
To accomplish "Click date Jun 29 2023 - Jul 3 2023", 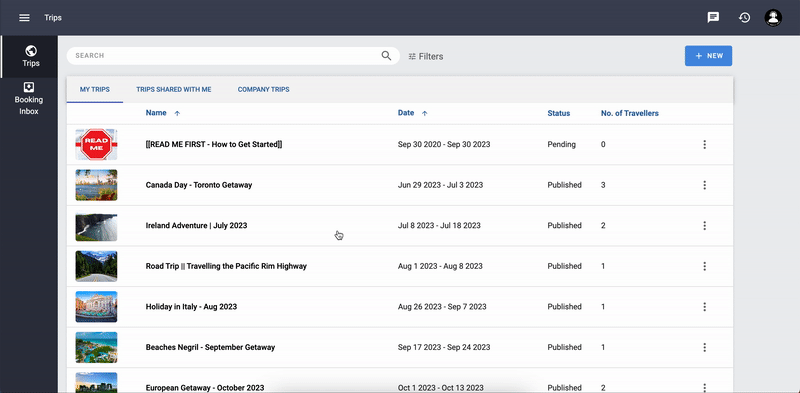I will (x=440, y=185).
